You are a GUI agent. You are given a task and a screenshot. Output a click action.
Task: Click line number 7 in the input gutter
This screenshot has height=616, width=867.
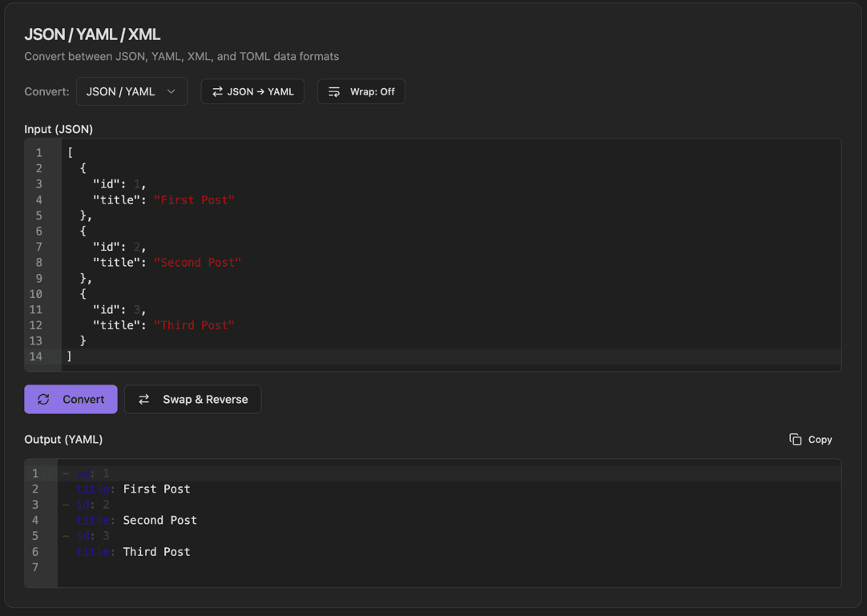point(38,246)
